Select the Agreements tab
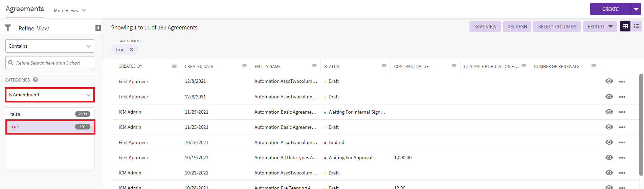Image resolution: width=644 pixels, height=189 pixels. point(25,9)
